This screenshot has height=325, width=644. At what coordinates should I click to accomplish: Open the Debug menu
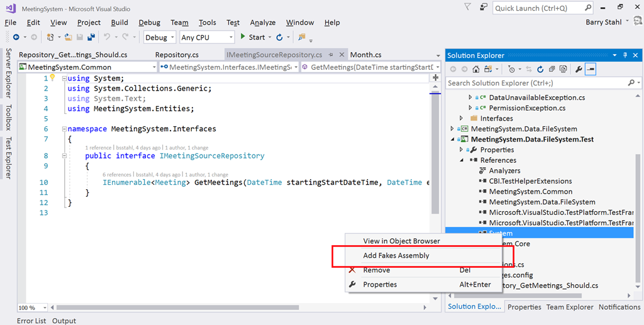(x=150, y=23)
